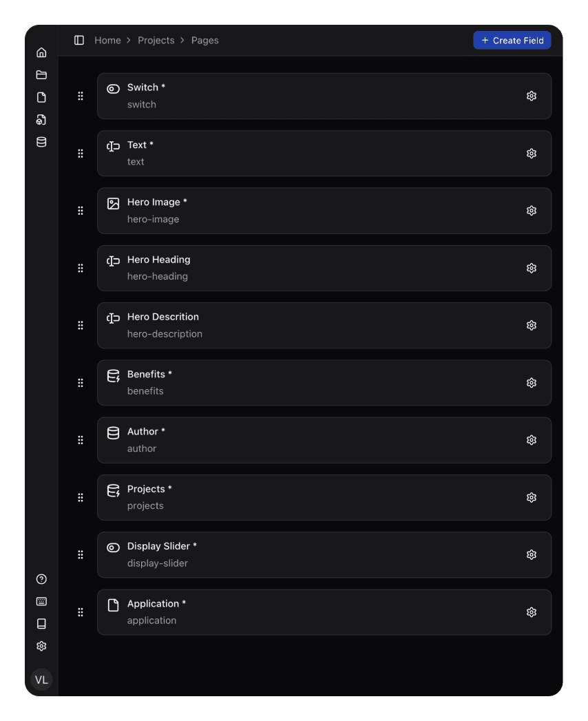This screenshot has width=588, height=721.
Task: Click the Create Field button
Action: click(512, 41)
